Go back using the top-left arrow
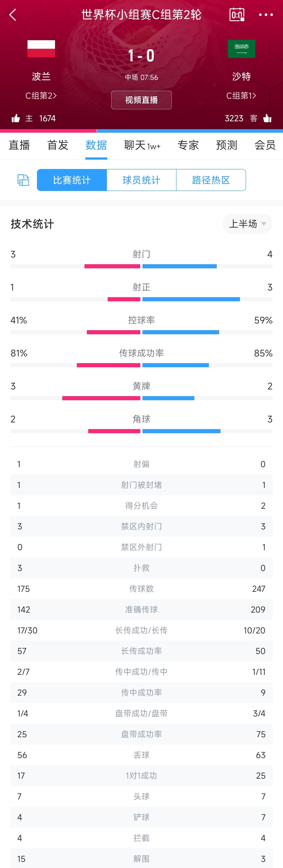This screenshot has height=868, width=283. pyautogui.click(x=13, y=15)
